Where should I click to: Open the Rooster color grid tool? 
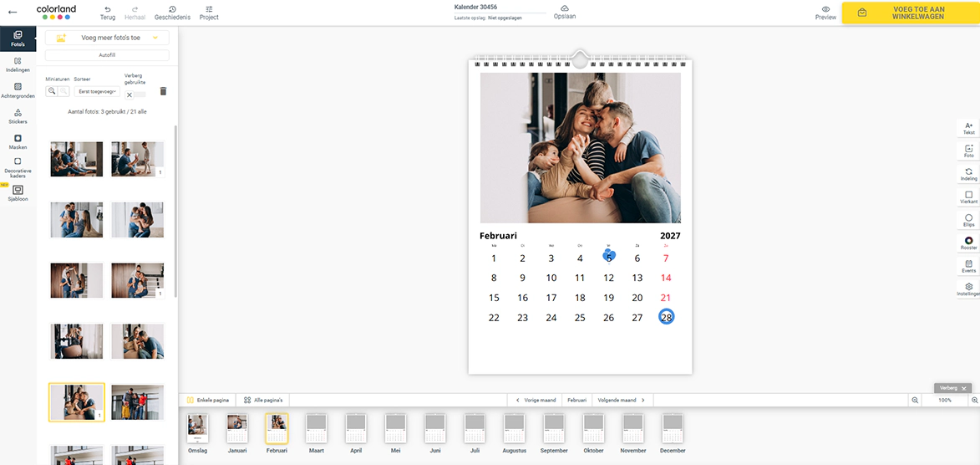(x=968, y=243)
